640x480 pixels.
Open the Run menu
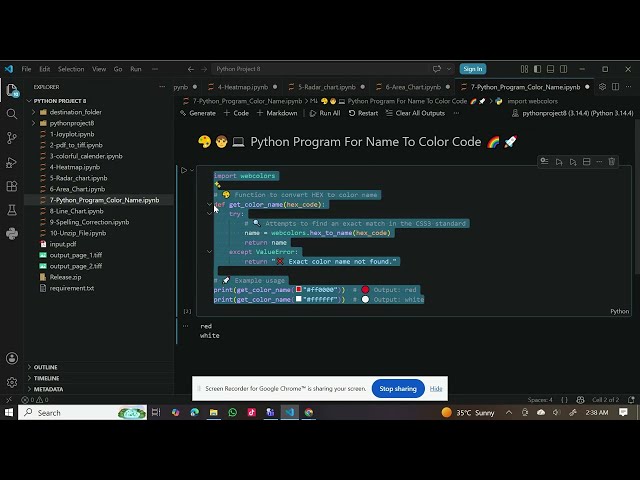[x=136, y=69]
